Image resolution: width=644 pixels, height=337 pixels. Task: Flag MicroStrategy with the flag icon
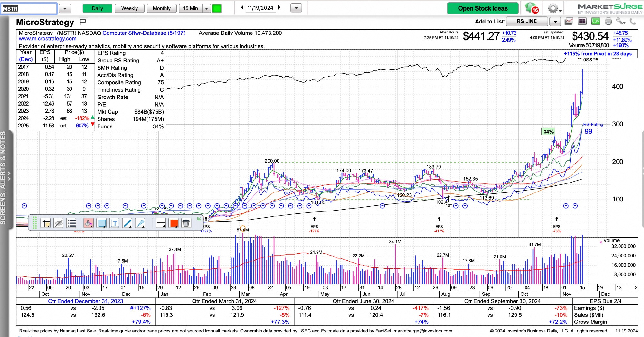tap(83, 22)
